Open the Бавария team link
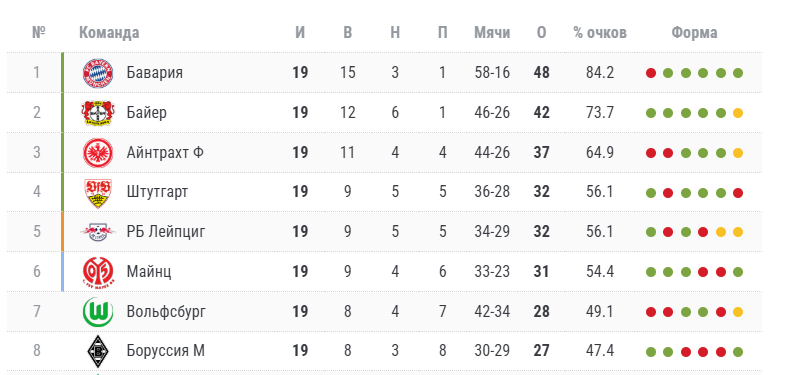The image size is (796, 375). coord(155,73)
